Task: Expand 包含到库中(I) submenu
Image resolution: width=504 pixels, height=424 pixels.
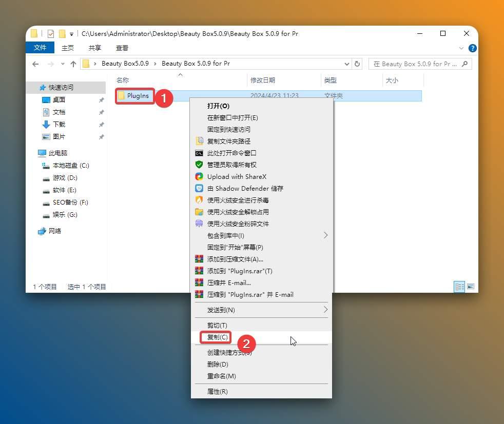Action: 261,236
